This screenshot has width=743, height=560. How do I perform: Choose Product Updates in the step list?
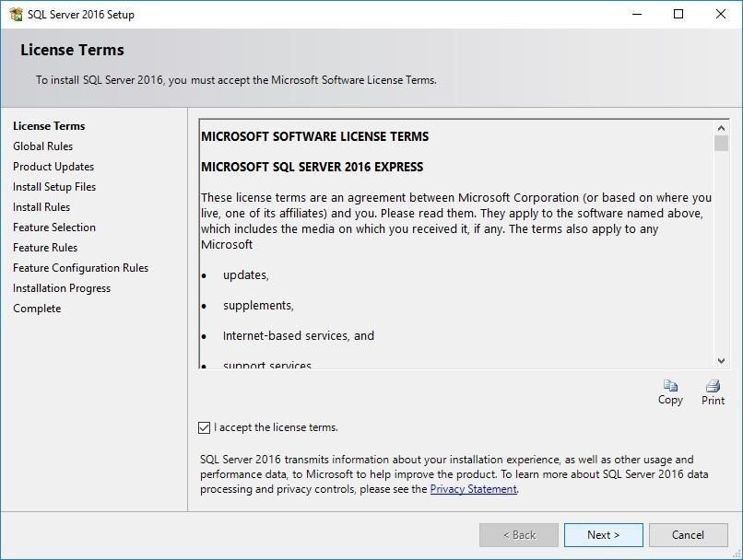coord(53,167)
